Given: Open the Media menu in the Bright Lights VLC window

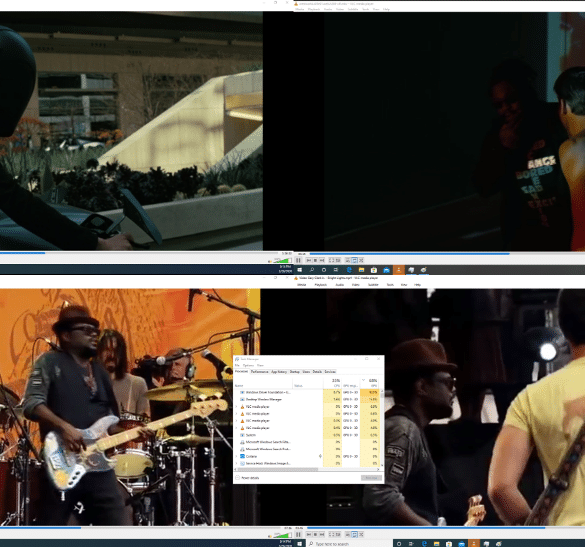Looking at the screenshot, I should (301, 285).
